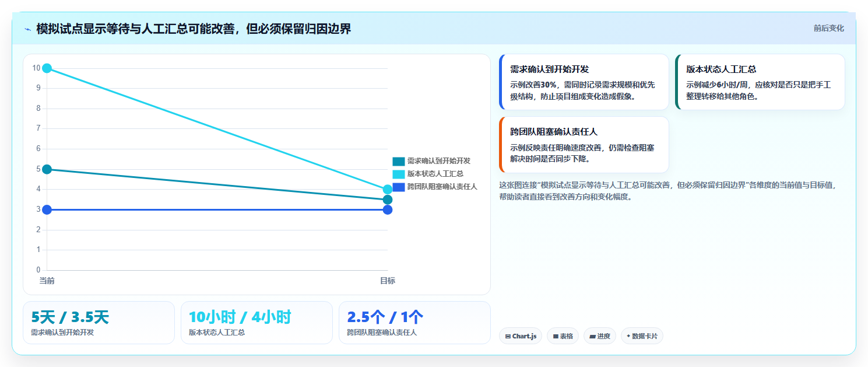Click the text 示例改善30% in first card
The width and height of the screenshot is (868, 367).
coord(533,85)
